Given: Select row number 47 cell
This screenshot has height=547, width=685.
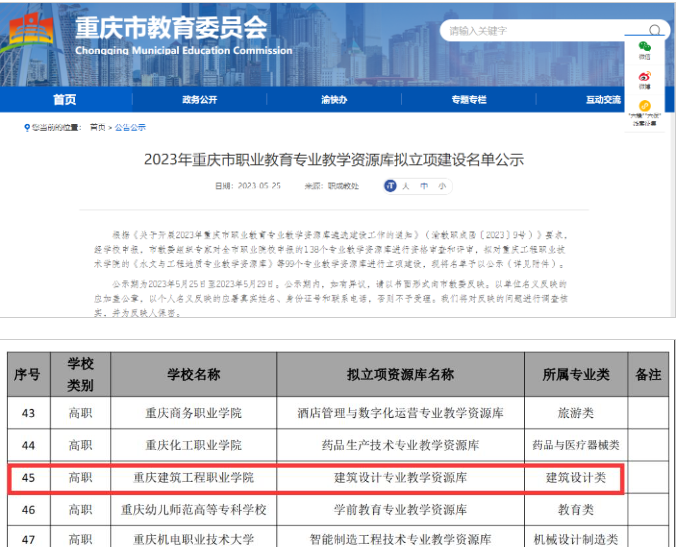Looking at the screenshot, I should point(29,537).
